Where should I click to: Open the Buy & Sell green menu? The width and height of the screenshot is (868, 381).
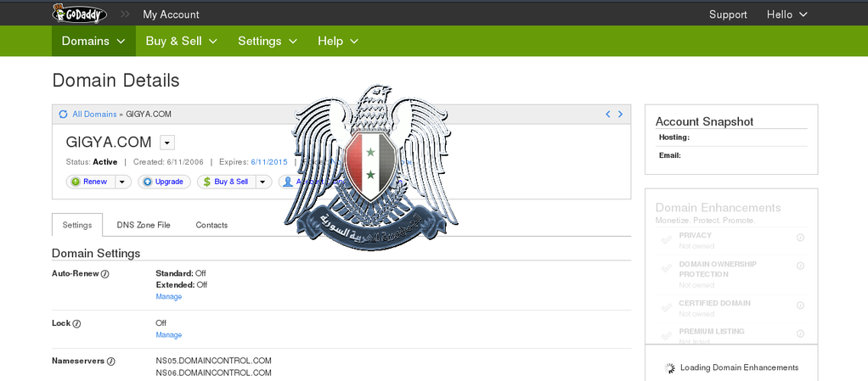point(182,41)
